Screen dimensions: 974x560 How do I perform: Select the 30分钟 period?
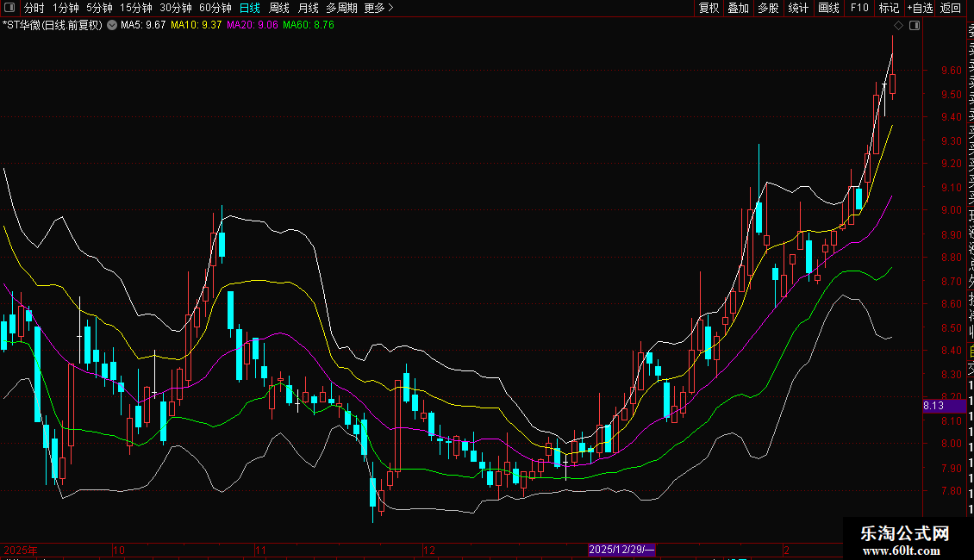coord(176,8)
